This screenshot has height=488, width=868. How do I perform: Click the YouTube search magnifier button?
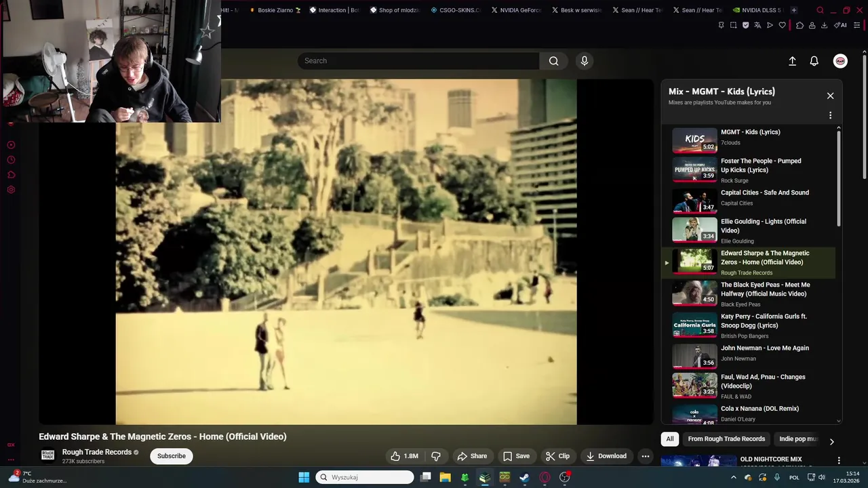click(553, 61)
